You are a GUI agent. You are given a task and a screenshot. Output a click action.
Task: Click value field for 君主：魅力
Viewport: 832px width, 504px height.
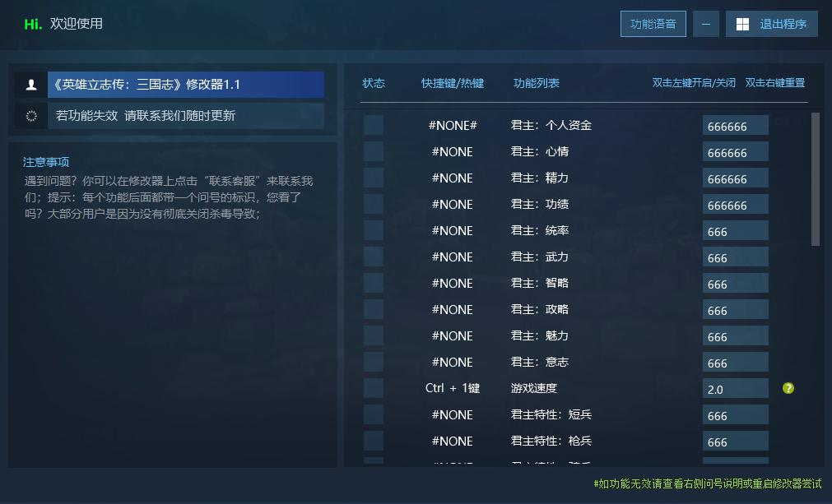point(736,336)
